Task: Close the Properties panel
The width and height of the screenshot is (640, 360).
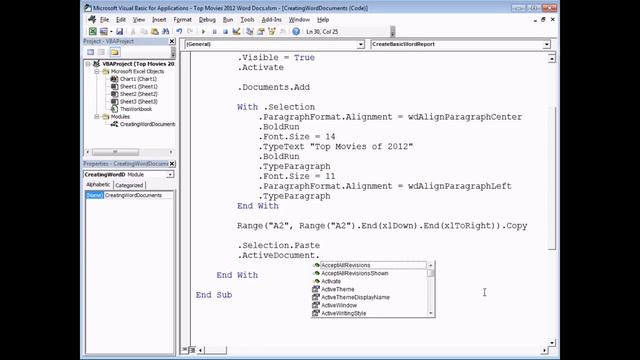Action: pyautogui.click(x=172, y=164)
